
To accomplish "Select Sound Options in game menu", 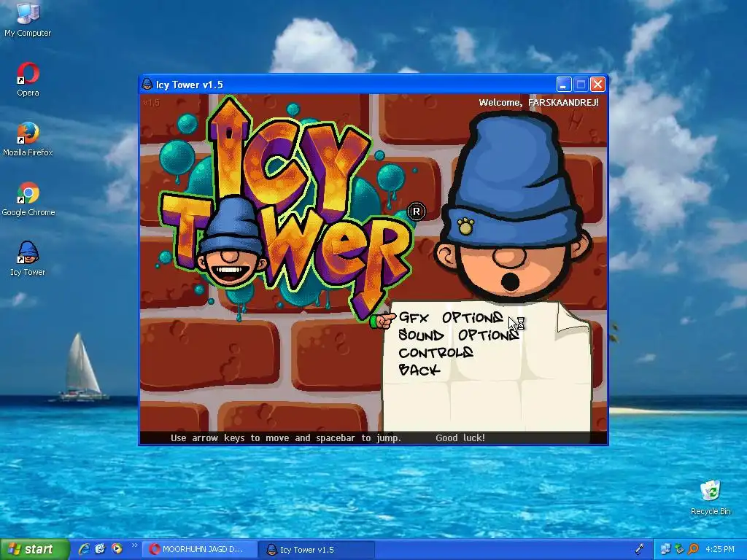I will [x=458, y=335].
